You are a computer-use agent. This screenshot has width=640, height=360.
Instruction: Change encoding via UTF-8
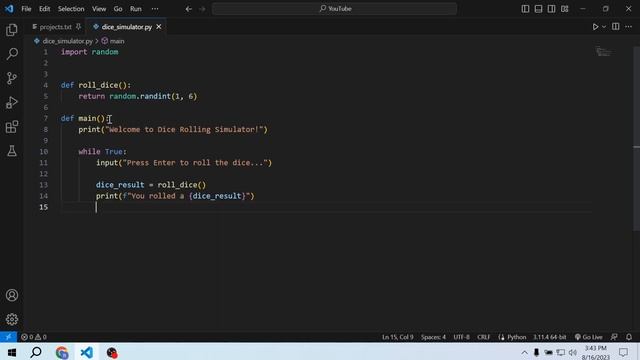pyautogui.click(x=462, y=337)
